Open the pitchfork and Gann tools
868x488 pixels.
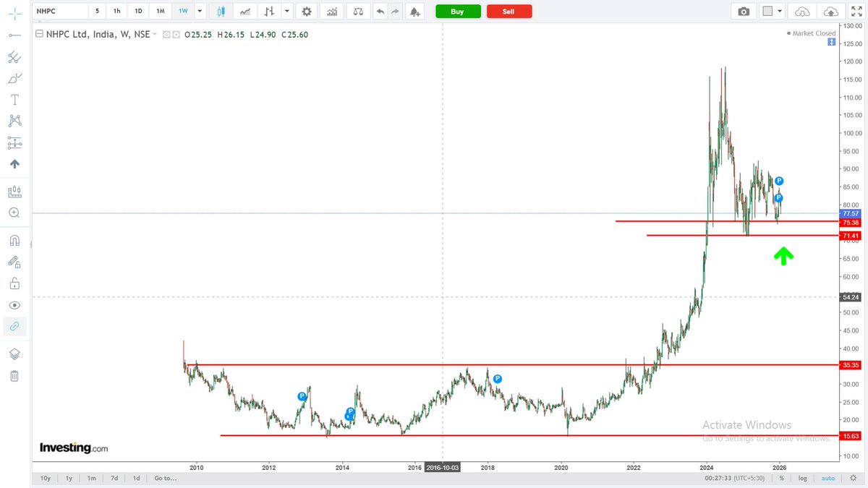click(x=14, y=57)
